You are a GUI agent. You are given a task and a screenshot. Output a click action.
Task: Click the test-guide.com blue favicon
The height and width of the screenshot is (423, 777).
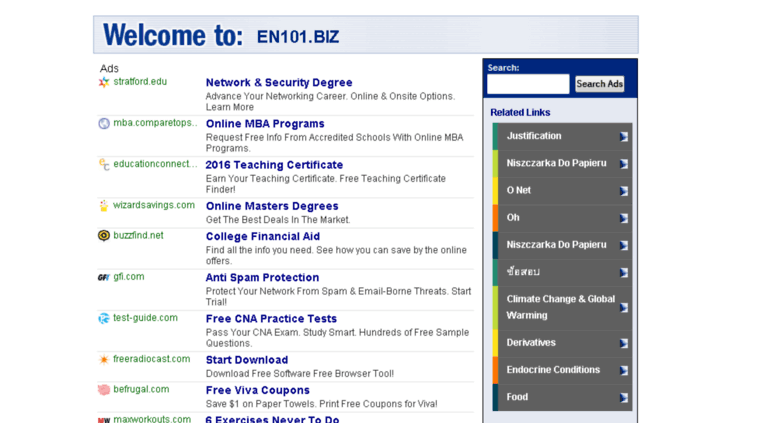pos(104,318)
